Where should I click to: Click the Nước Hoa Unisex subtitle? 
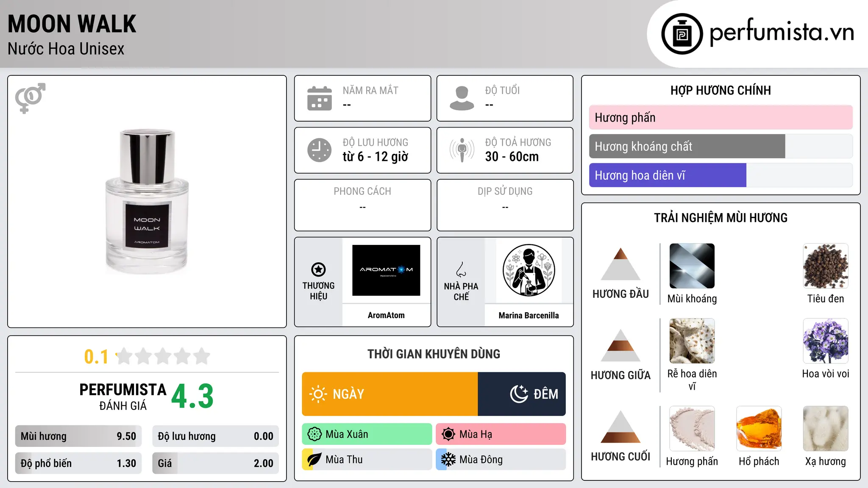(66, 49)
